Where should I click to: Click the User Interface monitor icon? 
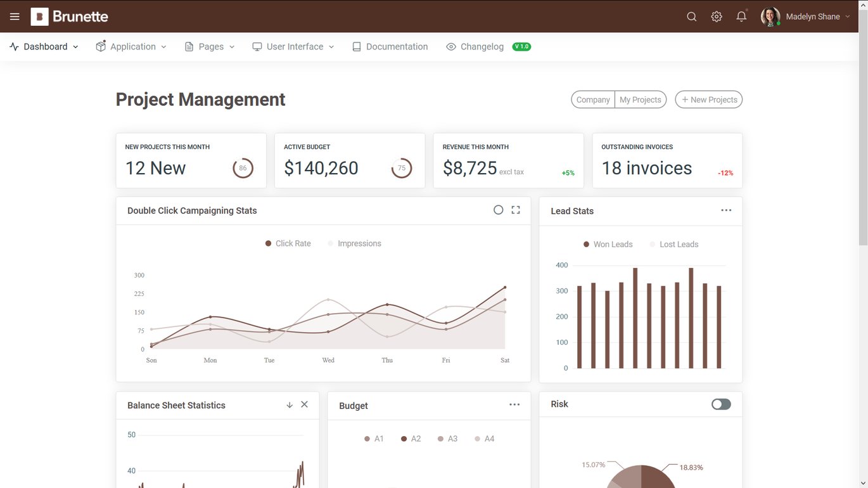click(257, 47)
